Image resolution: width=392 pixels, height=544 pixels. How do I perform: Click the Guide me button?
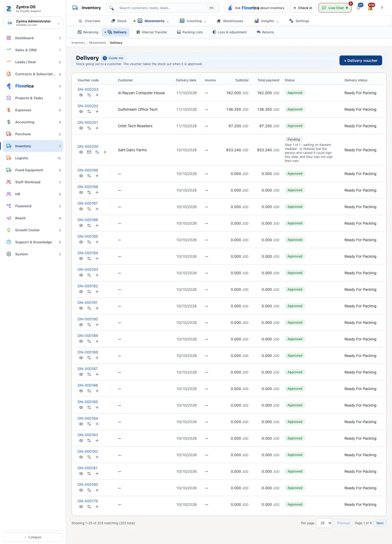(113, 58)
